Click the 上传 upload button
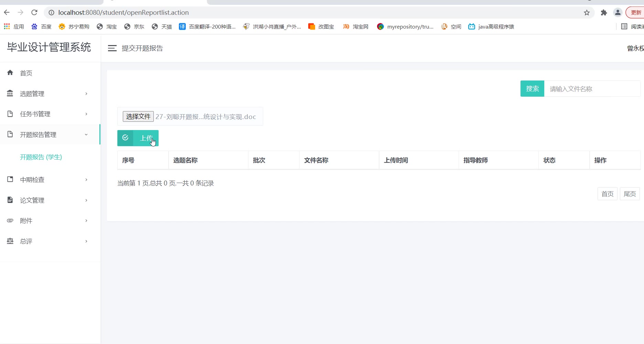644x344 pixels. pyautogui.click(x=138, y=138)
